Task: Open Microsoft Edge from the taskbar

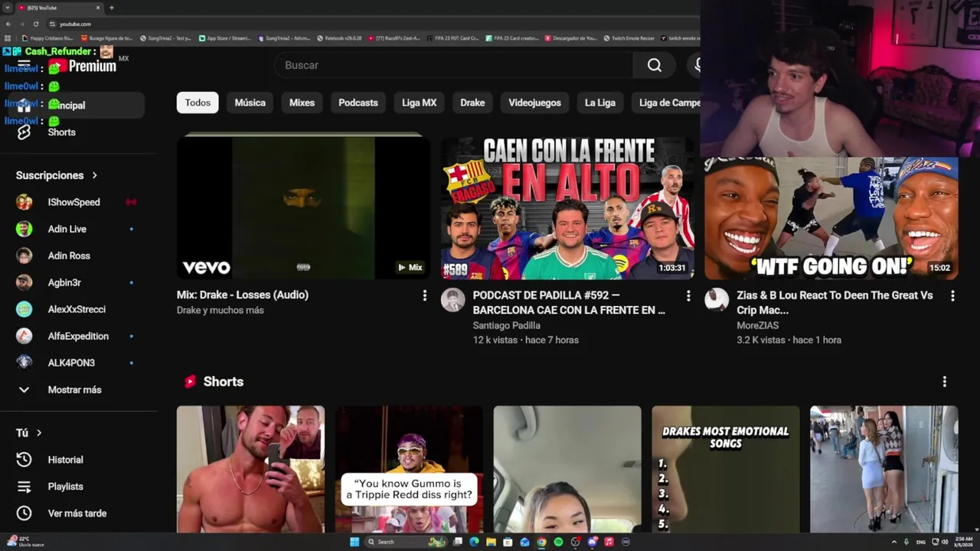Action: tap(474, 542)
